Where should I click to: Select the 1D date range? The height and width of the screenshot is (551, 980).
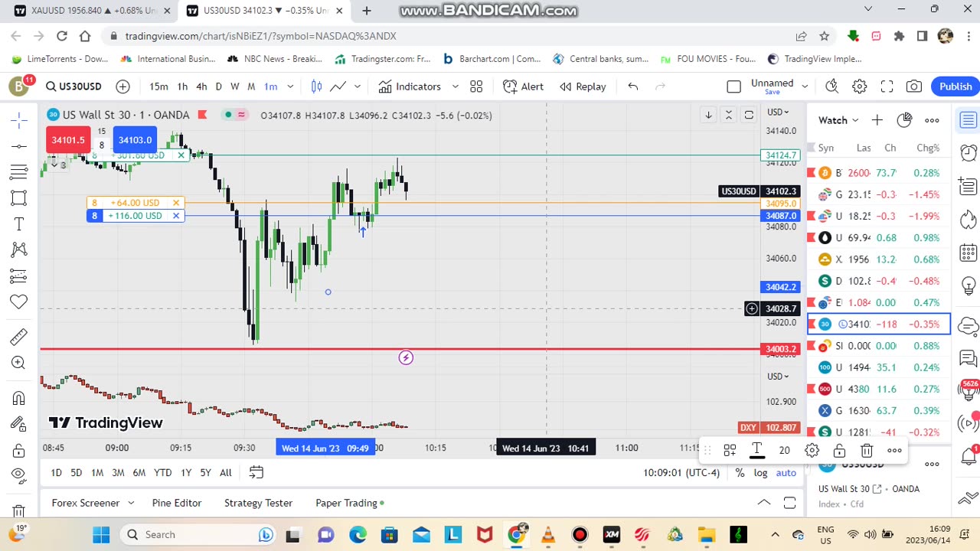point(57,473)
